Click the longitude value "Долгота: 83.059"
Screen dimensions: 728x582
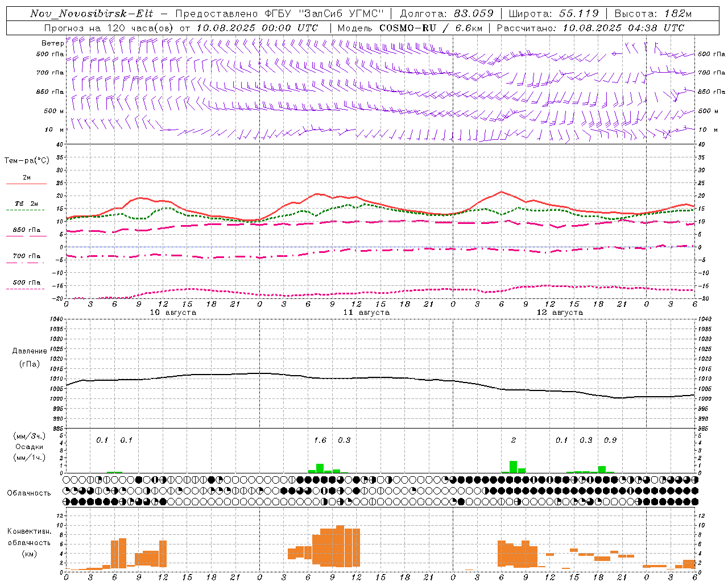click(446, 14)
